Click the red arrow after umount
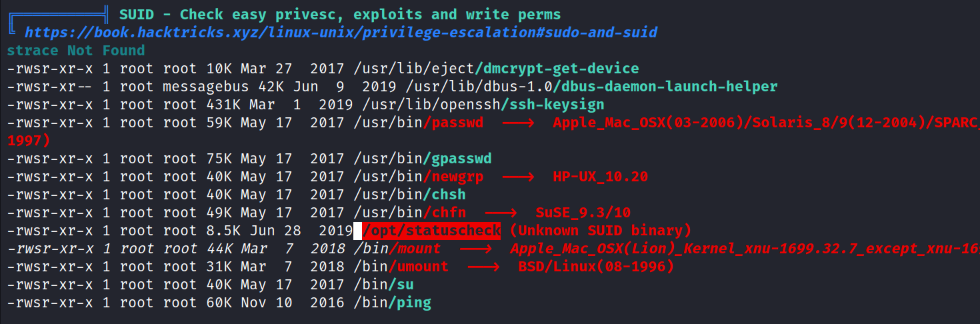 click(483, 267)
